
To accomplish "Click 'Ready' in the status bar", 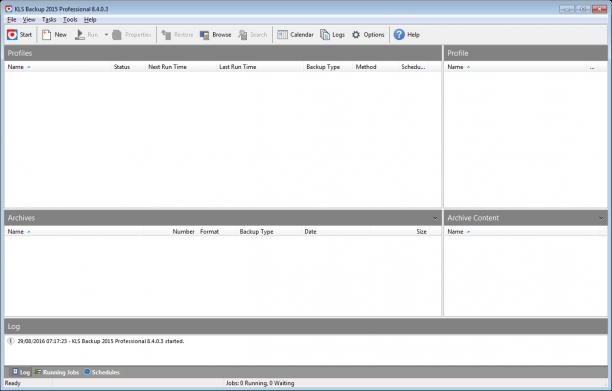I will coord(12,383).
